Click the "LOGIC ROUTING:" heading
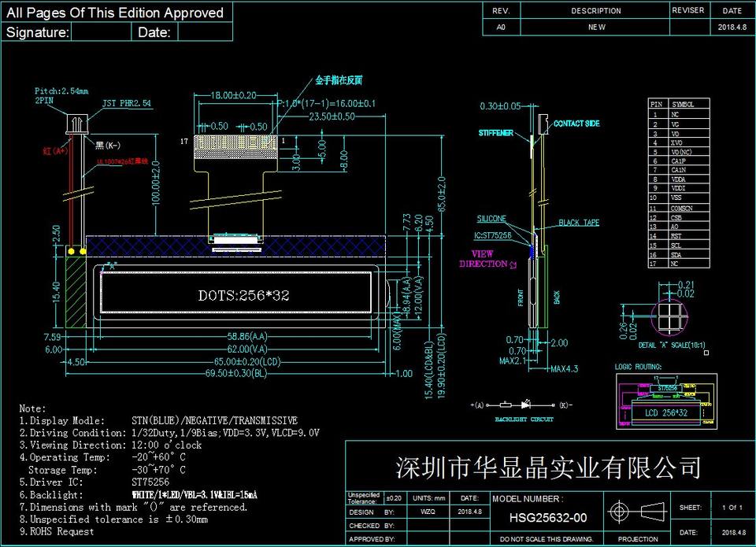Image resolution: width=756 pixels, height=547 pixels. (x=638, y=367)
